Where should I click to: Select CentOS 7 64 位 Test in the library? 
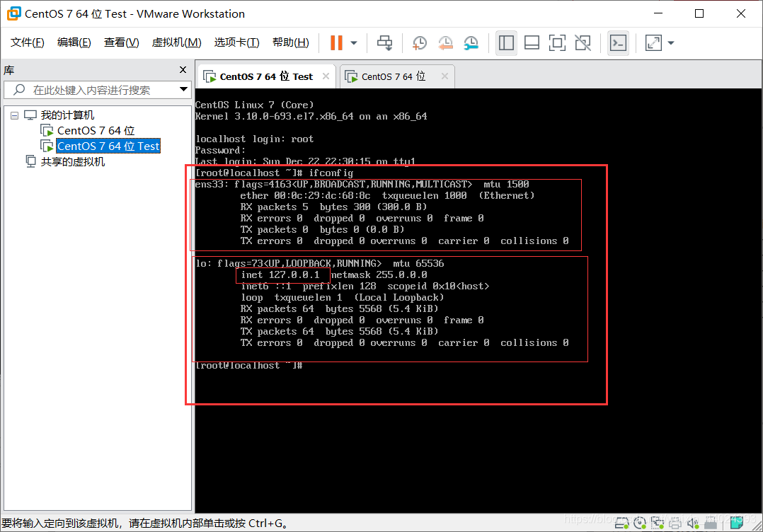point(108,146)
